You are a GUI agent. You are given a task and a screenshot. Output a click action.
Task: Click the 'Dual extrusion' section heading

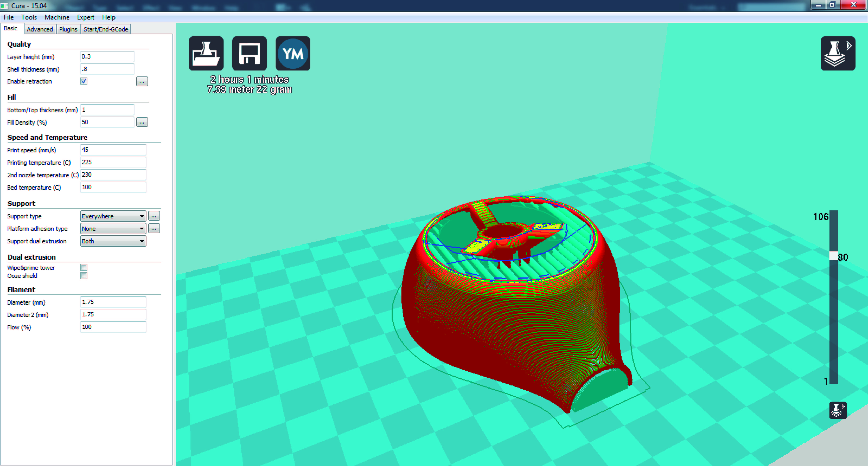[x=32, y=257]
